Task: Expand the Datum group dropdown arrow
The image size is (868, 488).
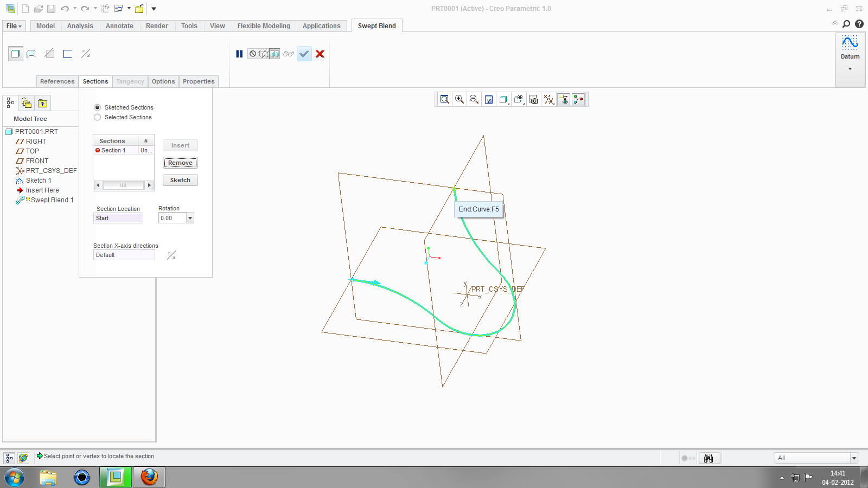Action: click(x=850, y=69)
